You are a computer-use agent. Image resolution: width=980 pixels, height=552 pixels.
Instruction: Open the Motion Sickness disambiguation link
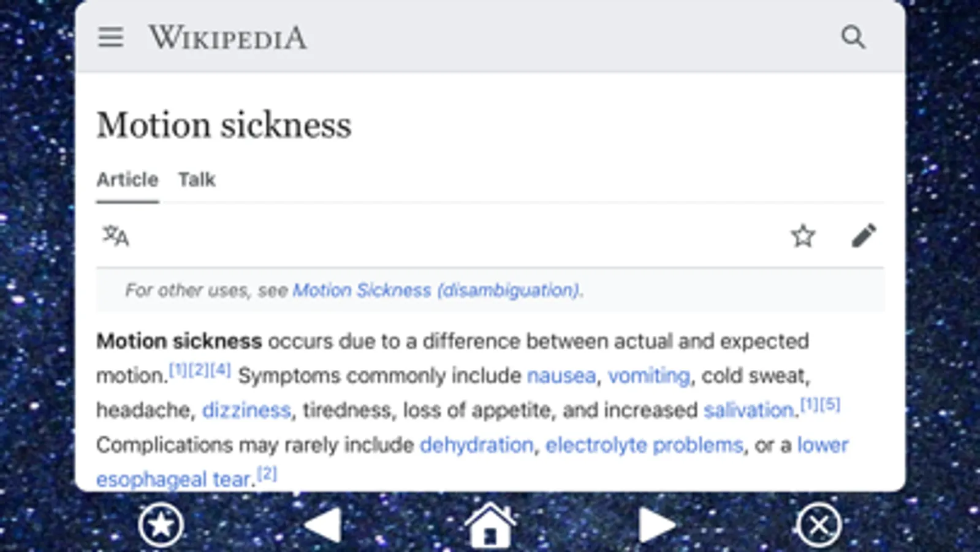tap(436, 289)
